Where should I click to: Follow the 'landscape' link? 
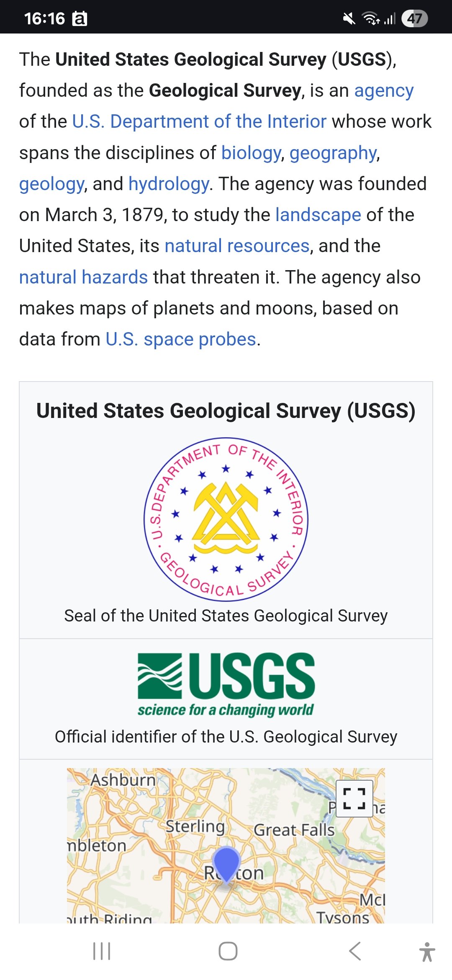point(318,215)
